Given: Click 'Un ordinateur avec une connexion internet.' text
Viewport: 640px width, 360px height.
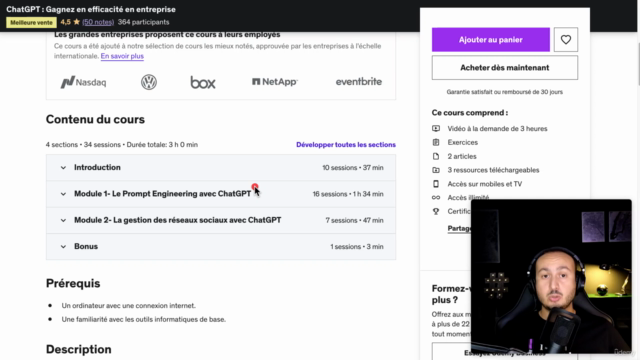Looking at the screenshot, I should (129, 305).
